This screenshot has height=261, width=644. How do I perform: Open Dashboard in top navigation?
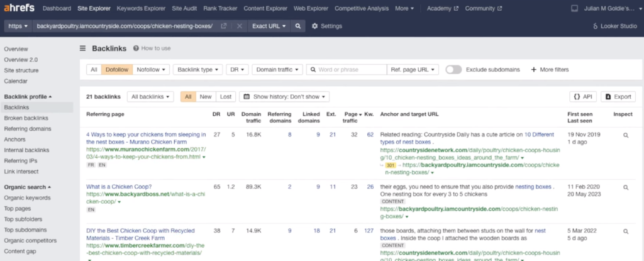tap(56, 8)
